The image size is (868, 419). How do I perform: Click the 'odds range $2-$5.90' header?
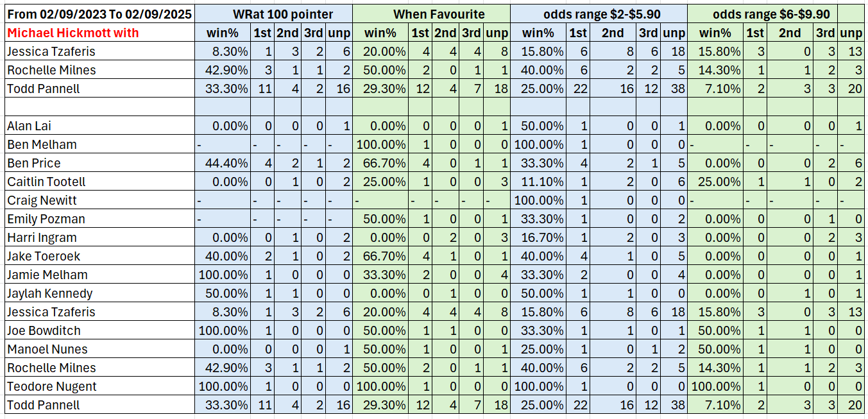[x=599, y=14]
